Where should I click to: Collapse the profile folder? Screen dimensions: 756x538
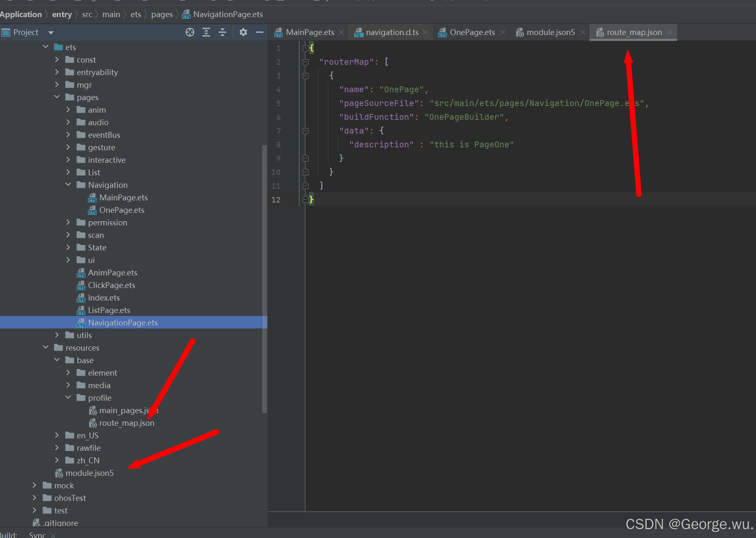click(68, 397)
